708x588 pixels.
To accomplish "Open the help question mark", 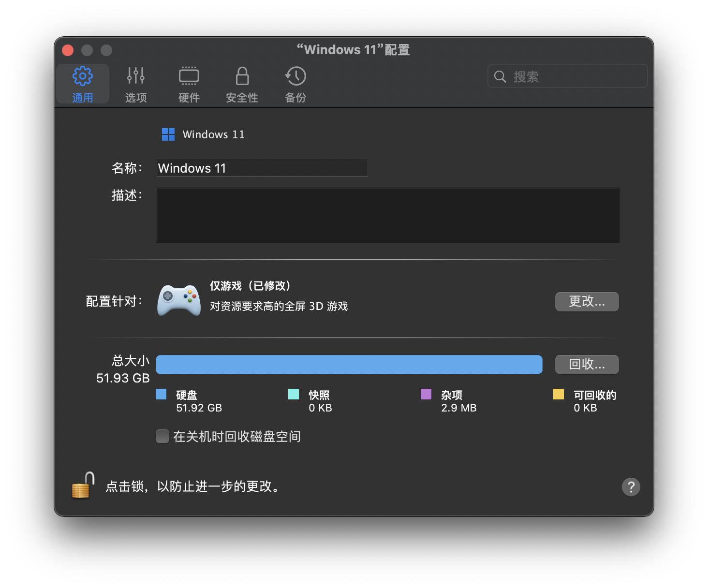I will 631,487.
